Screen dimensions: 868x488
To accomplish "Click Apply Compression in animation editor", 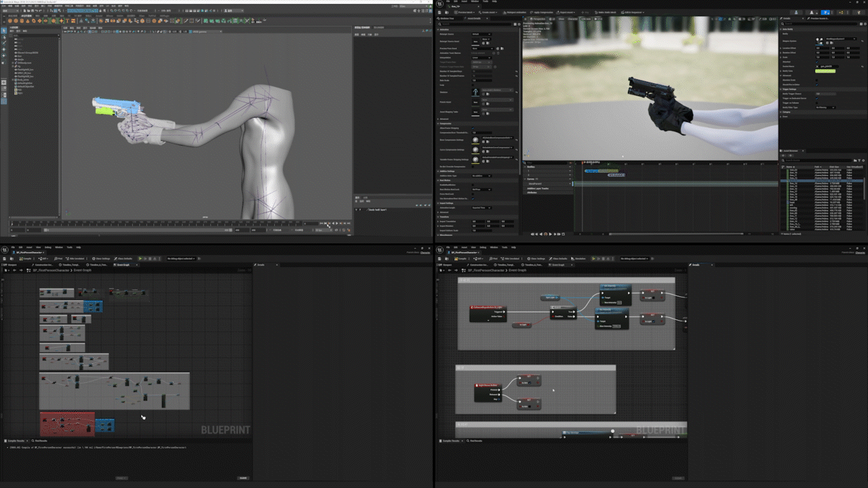I will point(542,12).
